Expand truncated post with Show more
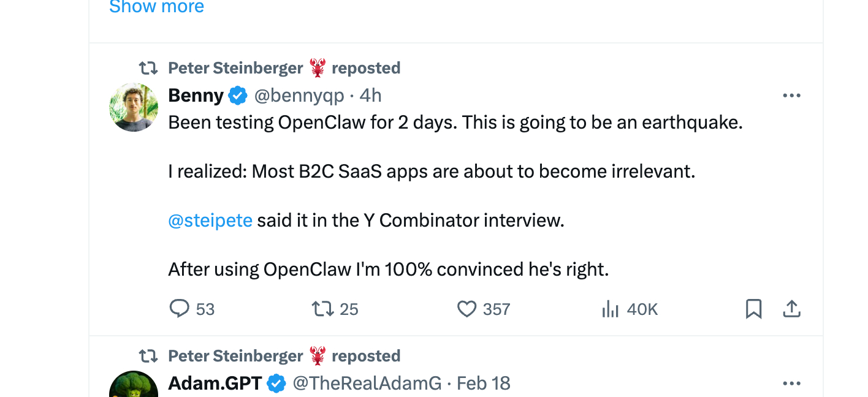868x397 pixels. click(x=156, y=7)
